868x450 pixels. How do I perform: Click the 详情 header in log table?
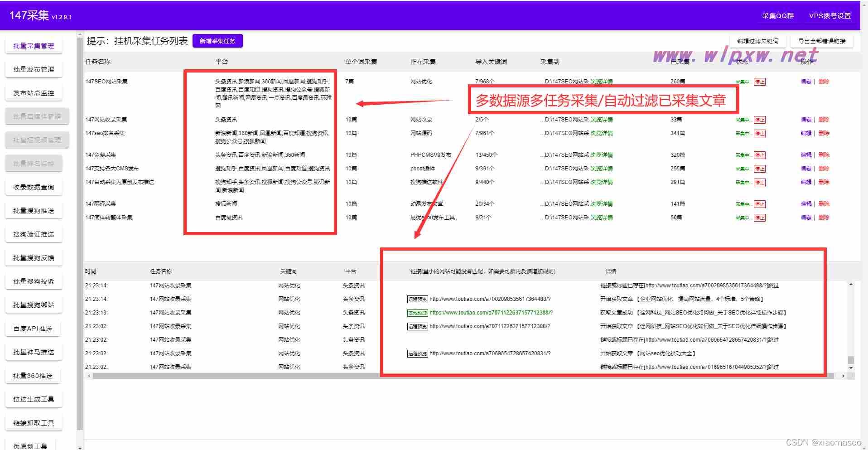coord(611,271)
